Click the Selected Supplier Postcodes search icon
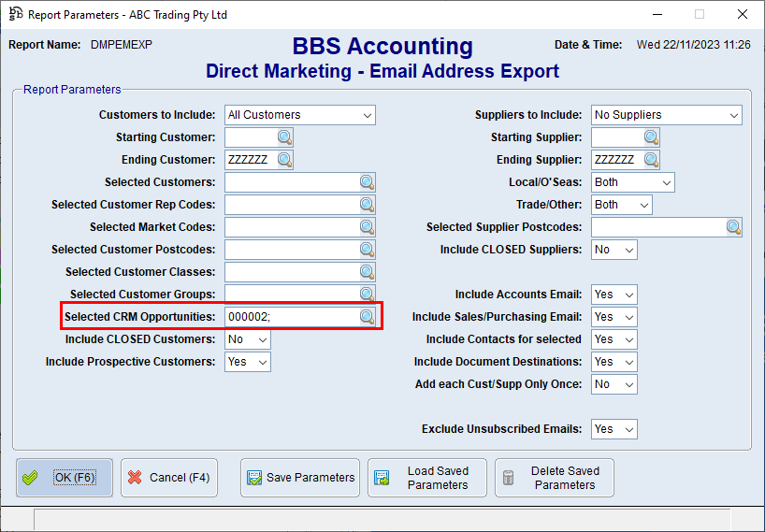 click(733, 227)
